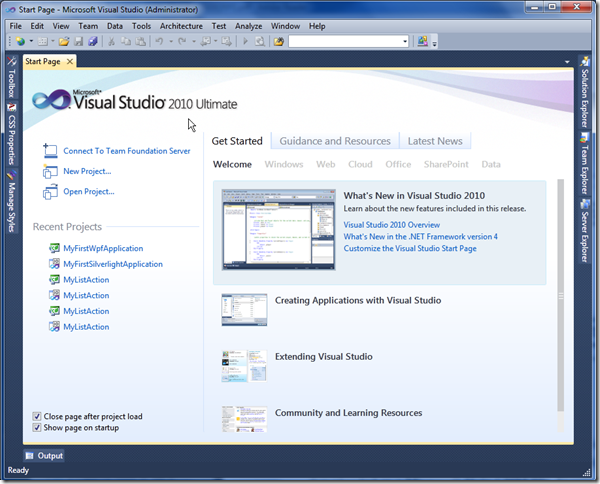Image resolution: width=600 pixels, height=484 pixels.
Task: Click the Start Debugging play icon
Action: click(245, 41)
